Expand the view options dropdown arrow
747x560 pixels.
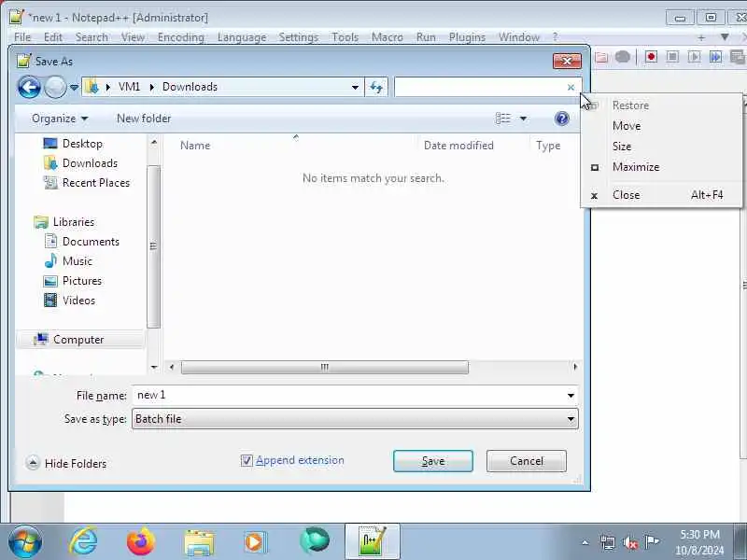click(523, 119)
